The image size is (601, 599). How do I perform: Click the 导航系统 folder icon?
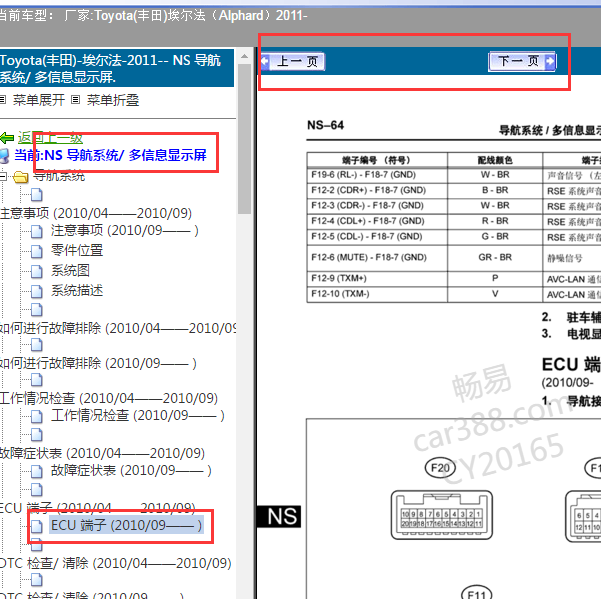(21, 177)
